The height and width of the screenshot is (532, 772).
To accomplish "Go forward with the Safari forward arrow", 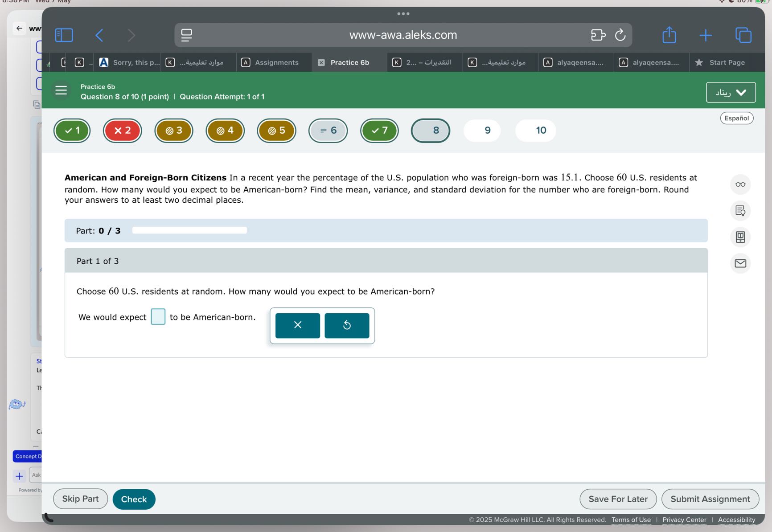I will (131, 35).
